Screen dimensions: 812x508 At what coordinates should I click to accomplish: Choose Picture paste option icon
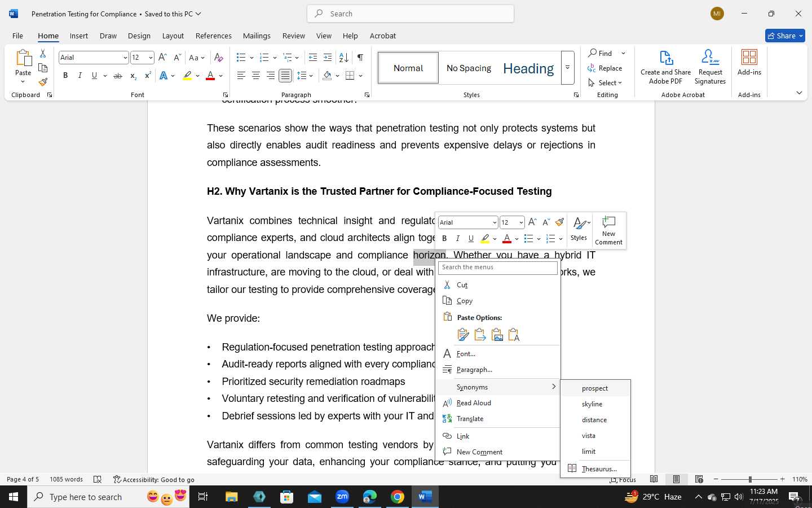[497, 335]
